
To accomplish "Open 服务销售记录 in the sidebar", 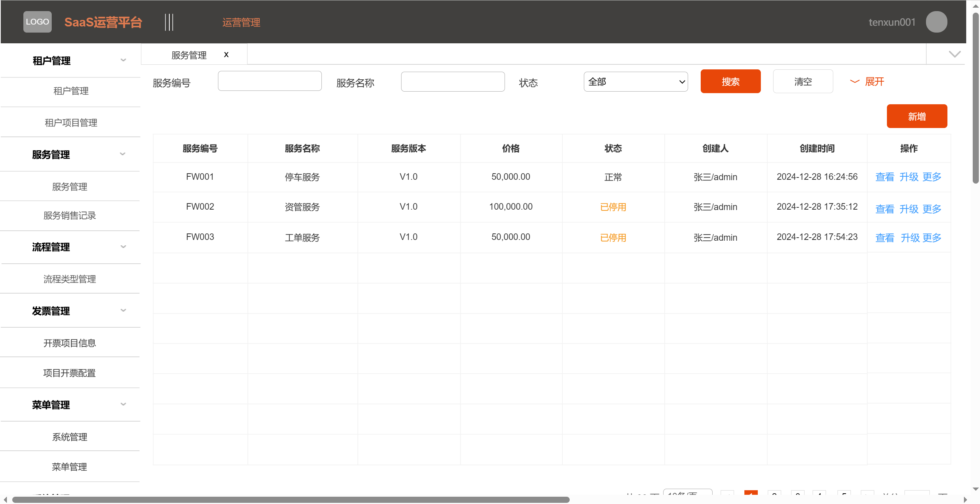I will tap(70, 215).
